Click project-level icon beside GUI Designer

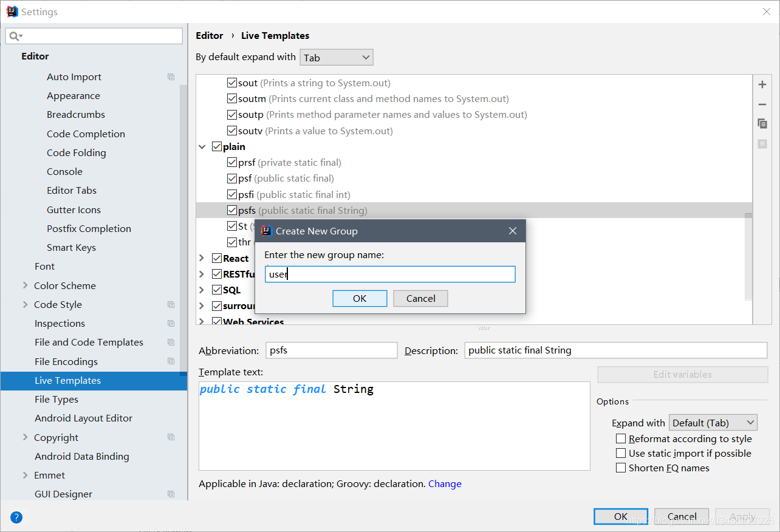click(x=171, y=494)
